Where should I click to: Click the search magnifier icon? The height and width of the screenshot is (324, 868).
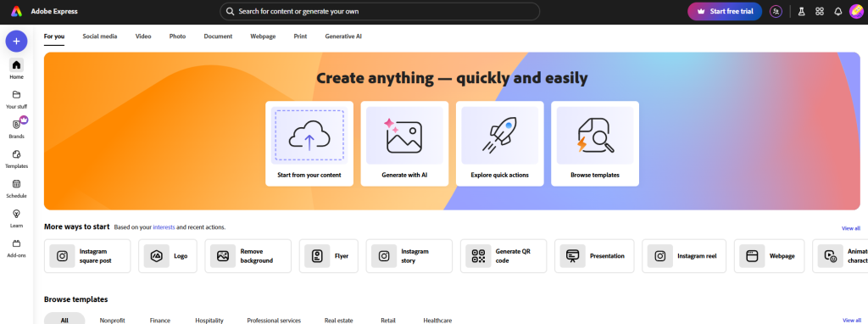pyautogui.click(x=231, y=11)
